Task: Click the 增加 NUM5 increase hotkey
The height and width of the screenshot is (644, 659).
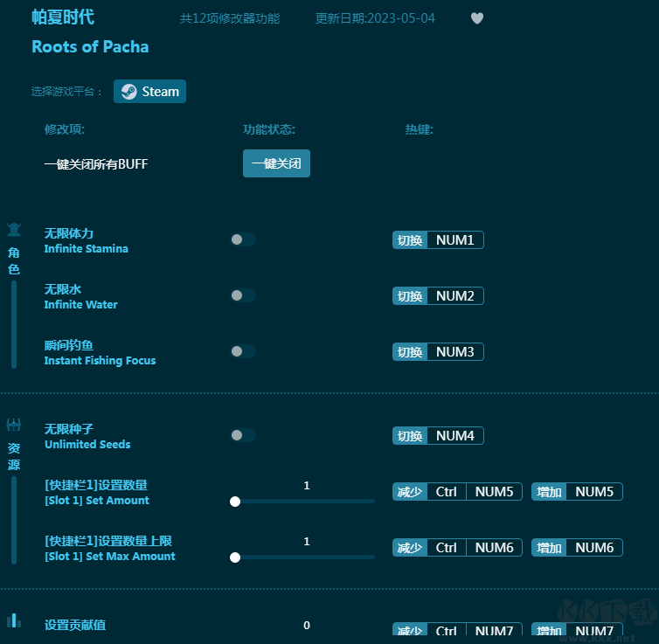Action: coord(594,492)
